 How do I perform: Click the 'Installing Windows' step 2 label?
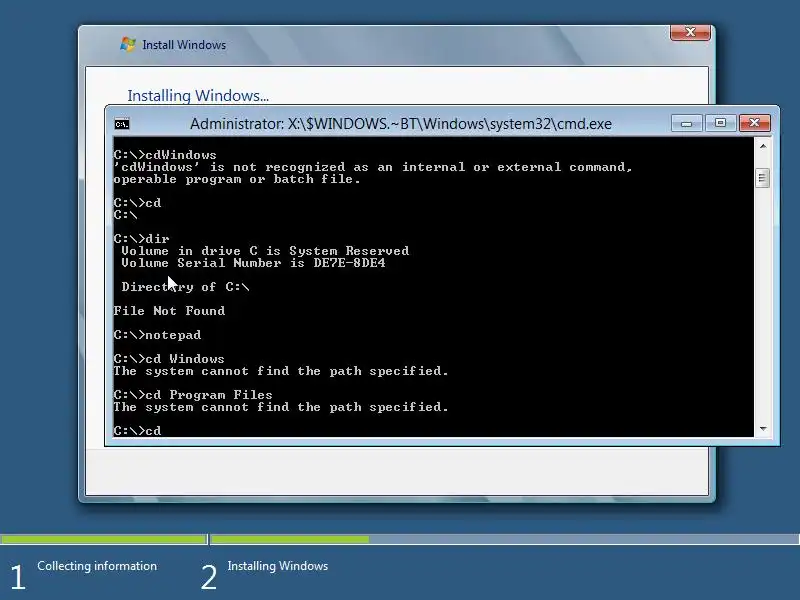[x=278, y=566]
